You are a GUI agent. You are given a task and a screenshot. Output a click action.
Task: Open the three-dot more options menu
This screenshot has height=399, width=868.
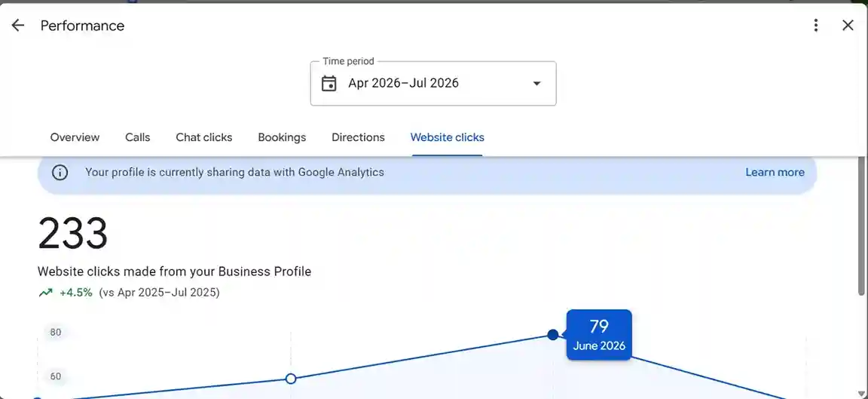click(815, 26)
